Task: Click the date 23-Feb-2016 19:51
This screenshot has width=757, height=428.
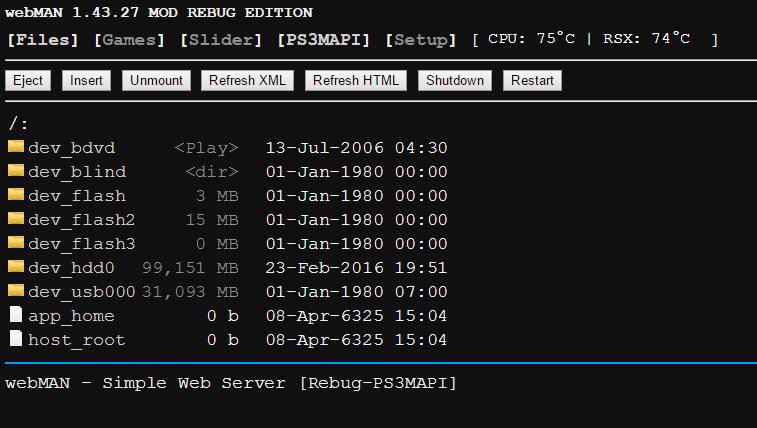Action: (356, 268)
